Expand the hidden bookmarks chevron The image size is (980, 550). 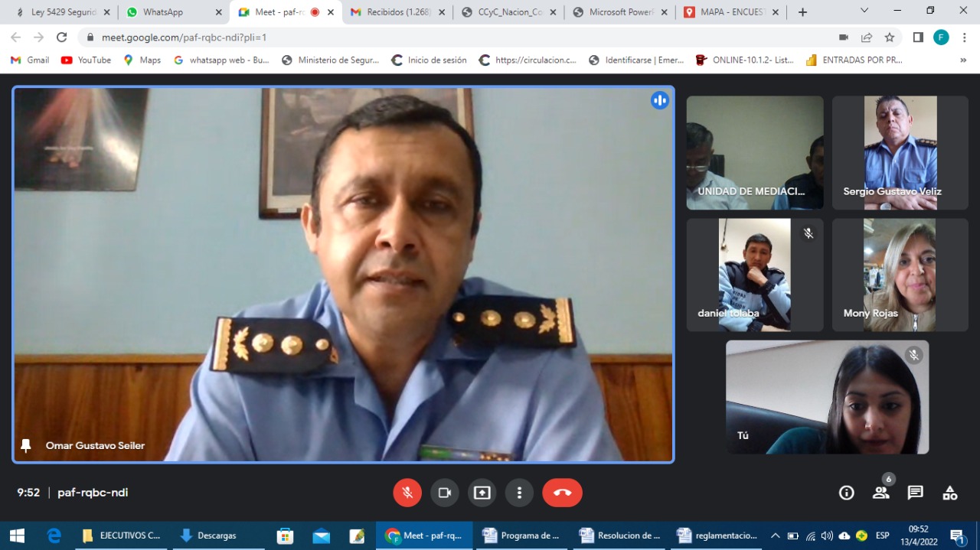(962, 60)
